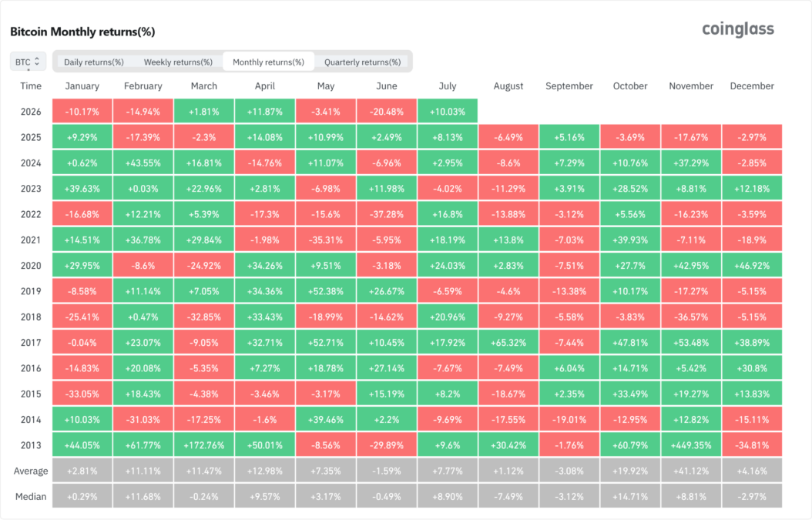Click the December column header
The height and width of the screenshot is (520, 812).
[752, 86]
